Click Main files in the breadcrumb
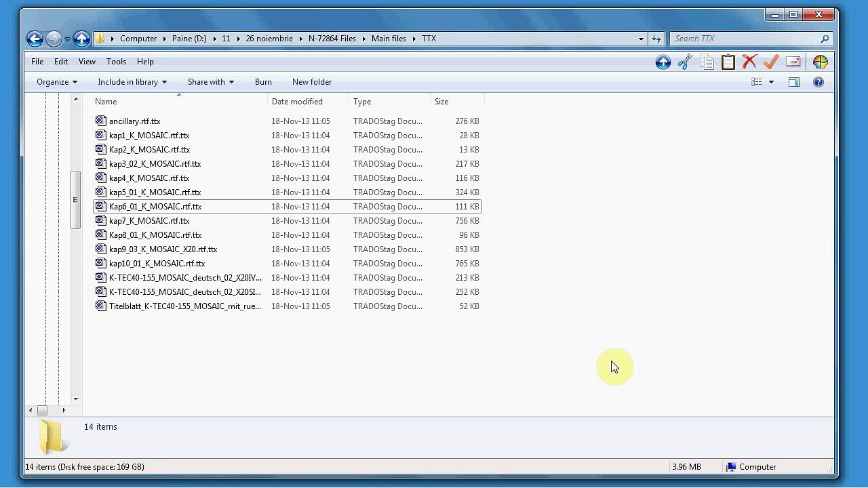868x488 pixels. tap(389, 39)
